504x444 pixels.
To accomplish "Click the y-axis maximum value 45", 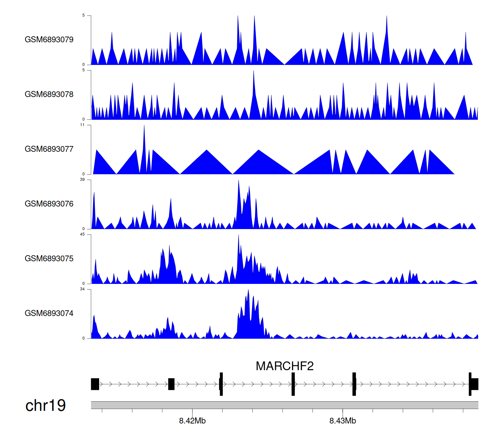I will [x=82, y=234].
